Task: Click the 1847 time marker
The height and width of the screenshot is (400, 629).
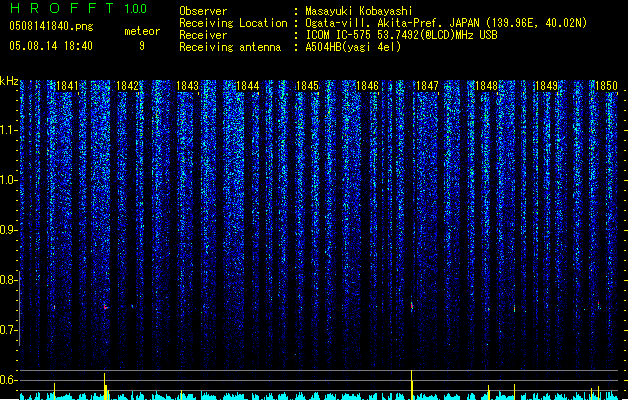Action: (428, 86)
